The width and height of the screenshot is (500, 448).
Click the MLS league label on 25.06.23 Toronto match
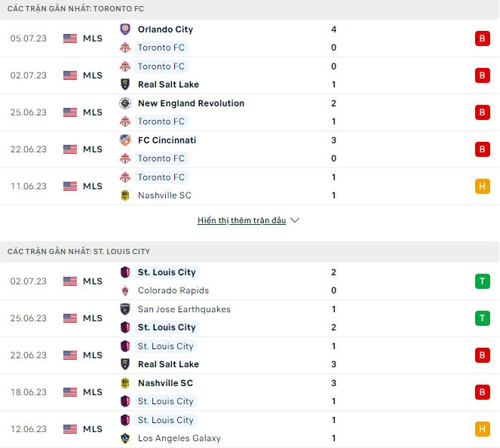pyautogui.click(x=93, y=112)
